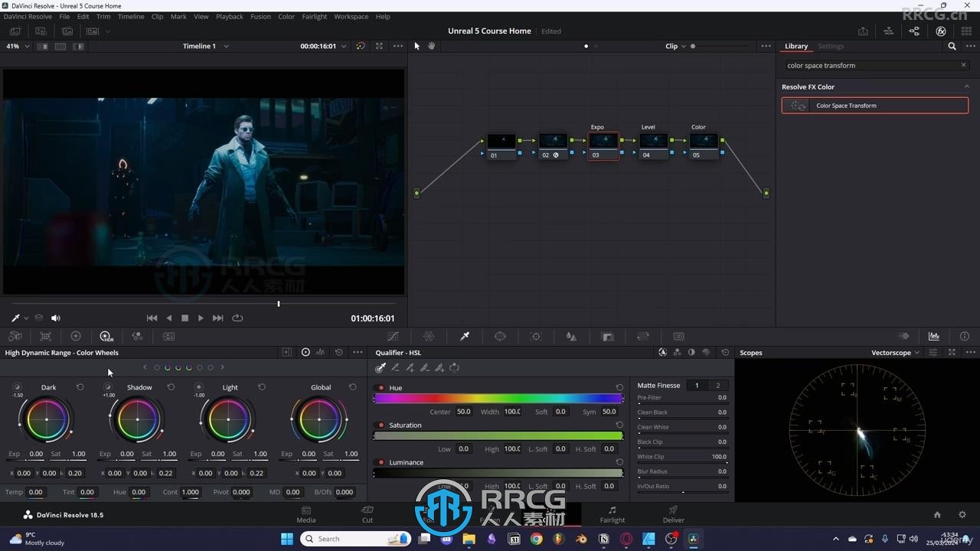The height and width of the screenshot is (551, 980).
Task: Select the qualifier picker eyedropper
Action: 381,368
